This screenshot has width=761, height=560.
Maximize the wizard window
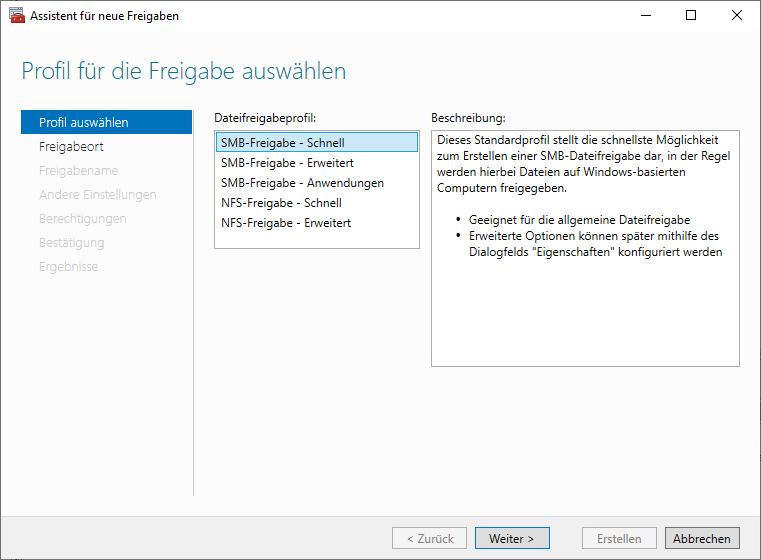[x=691, y=16]
